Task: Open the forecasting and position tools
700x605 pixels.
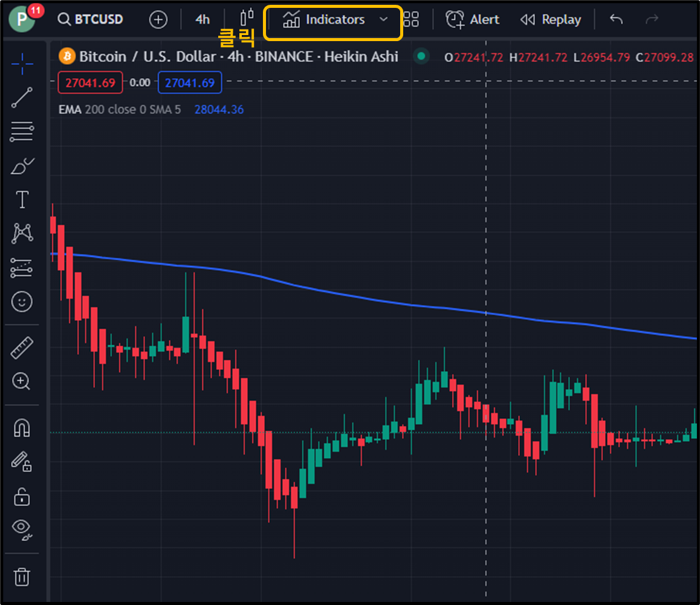Action: click(x=21, y=268)
